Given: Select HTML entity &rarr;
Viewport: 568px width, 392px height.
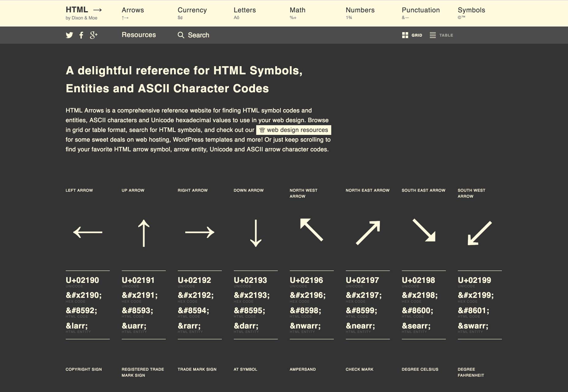Looking at the screenshot, I should [x=189, y=326].
